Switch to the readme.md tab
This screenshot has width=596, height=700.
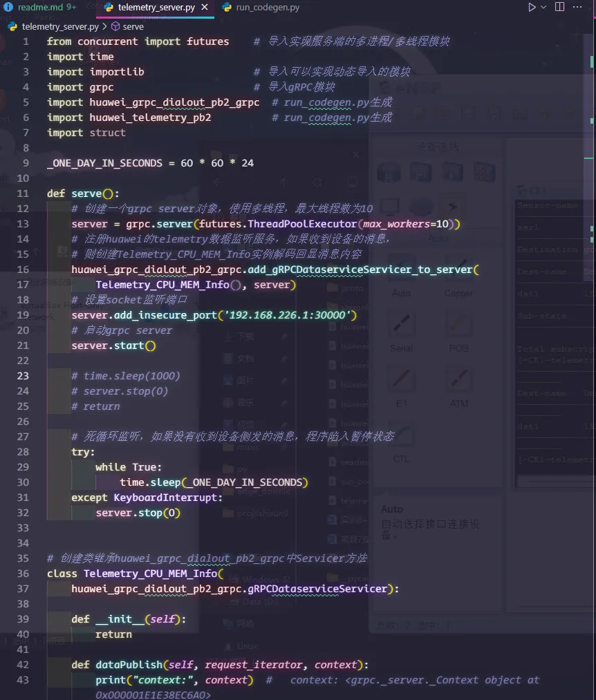coord(46,7)
